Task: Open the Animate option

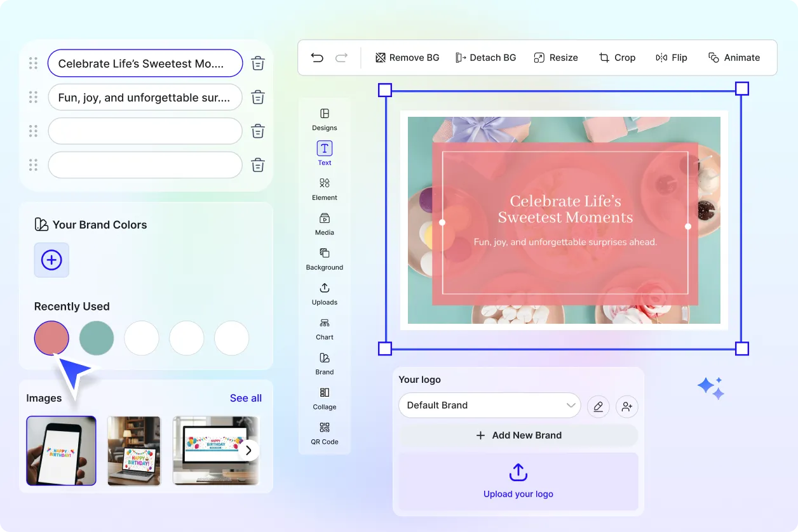Action: [734, 58]
